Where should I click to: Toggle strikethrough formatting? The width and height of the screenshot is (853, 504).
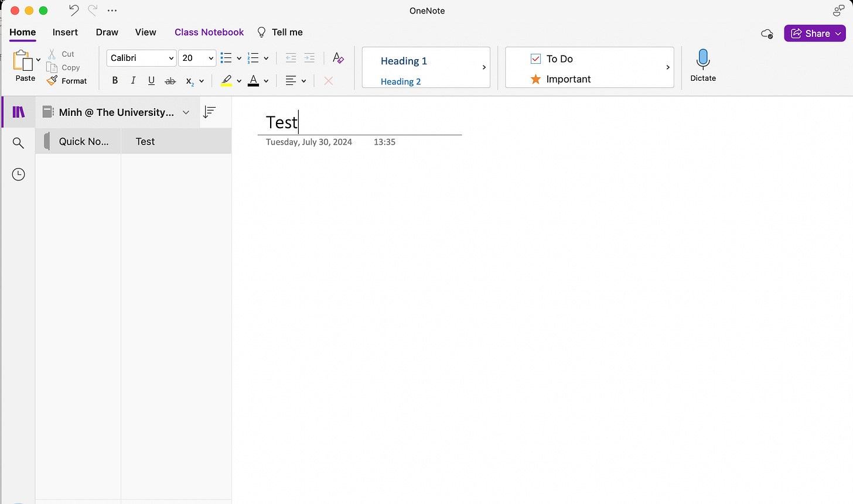point(170,81)
